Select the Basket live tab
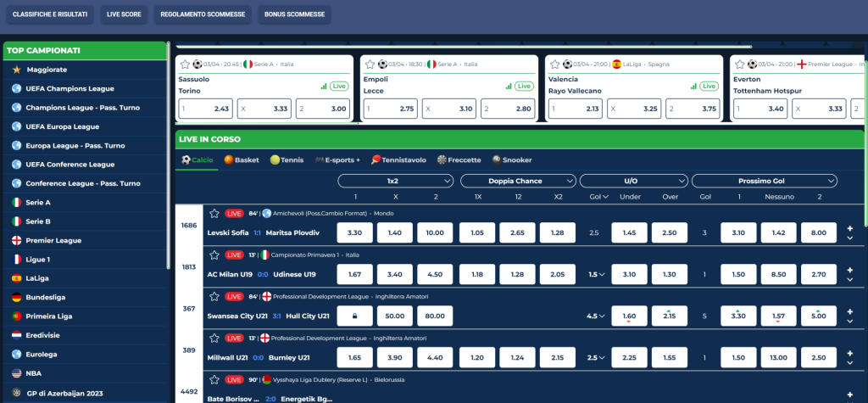868x403 pixels. (x=242, y=160)
